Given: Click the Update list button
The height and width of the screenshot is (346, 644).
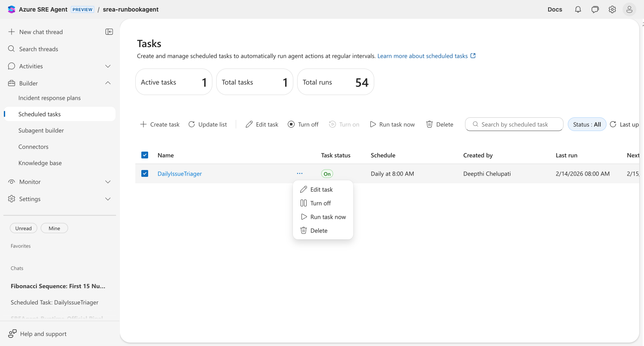Looking at the screenshot, I should pyautogui.click(x=208, y=124).
